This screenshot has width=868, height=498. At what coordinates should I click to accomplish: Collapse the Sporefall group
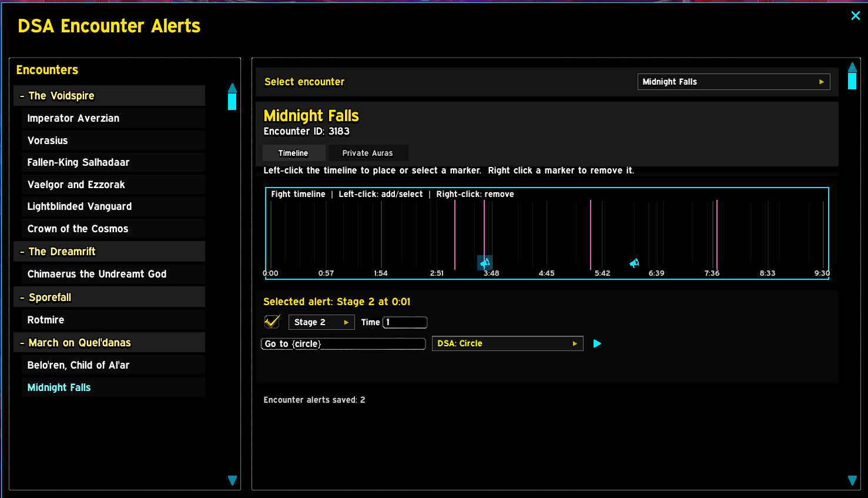click(109, 298)
